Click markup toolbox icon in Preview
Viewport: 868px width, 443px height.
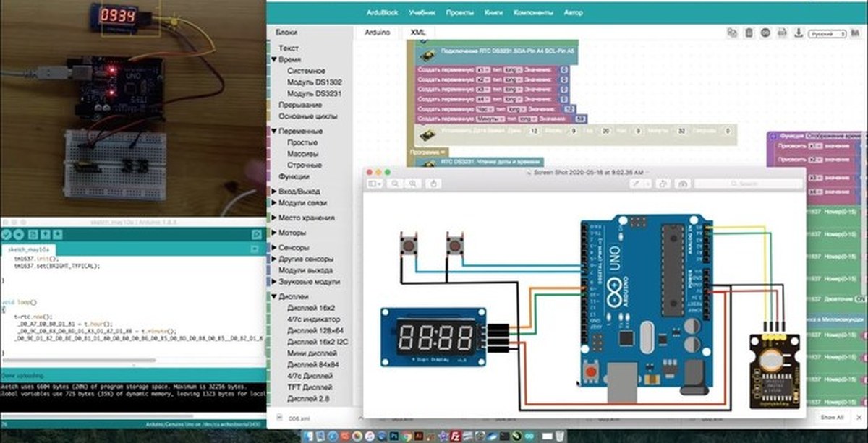(x=683, y=184)
